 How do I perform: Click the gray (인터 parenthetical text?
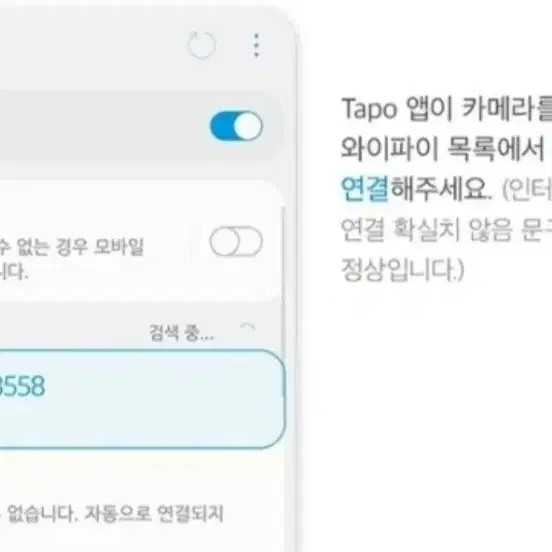[x=526, y=189]
